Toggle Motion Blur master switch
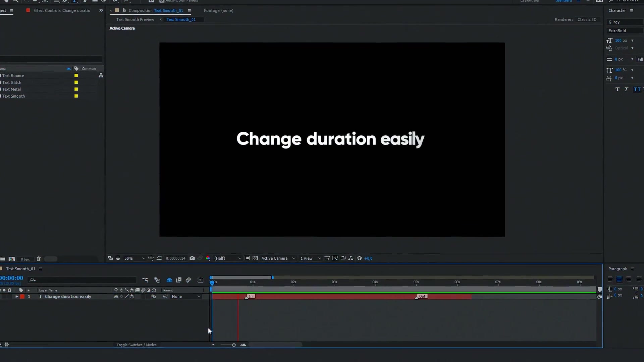Image resolution: width=644 pixels, height=362 pixels. [188, 280]
